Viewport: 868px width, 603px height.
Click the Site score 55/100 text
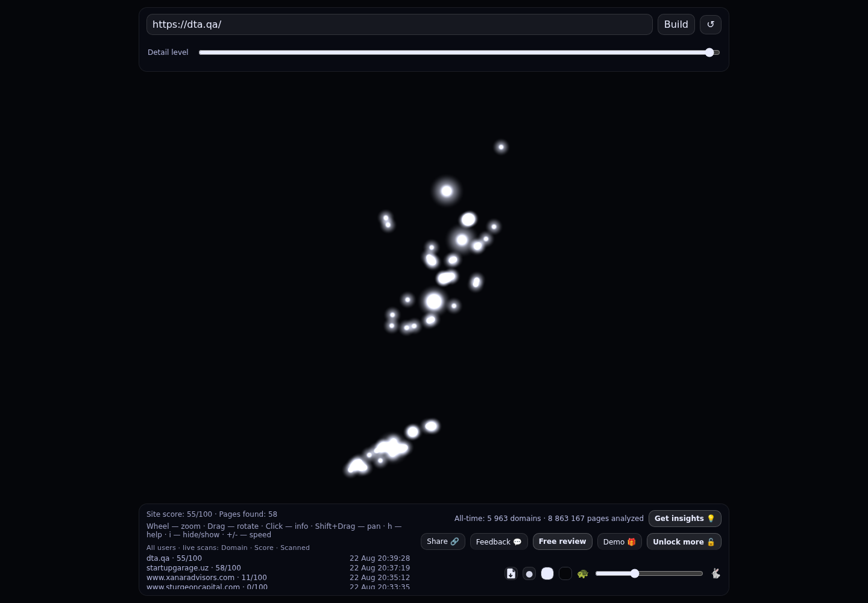click(x=179, y=514)
